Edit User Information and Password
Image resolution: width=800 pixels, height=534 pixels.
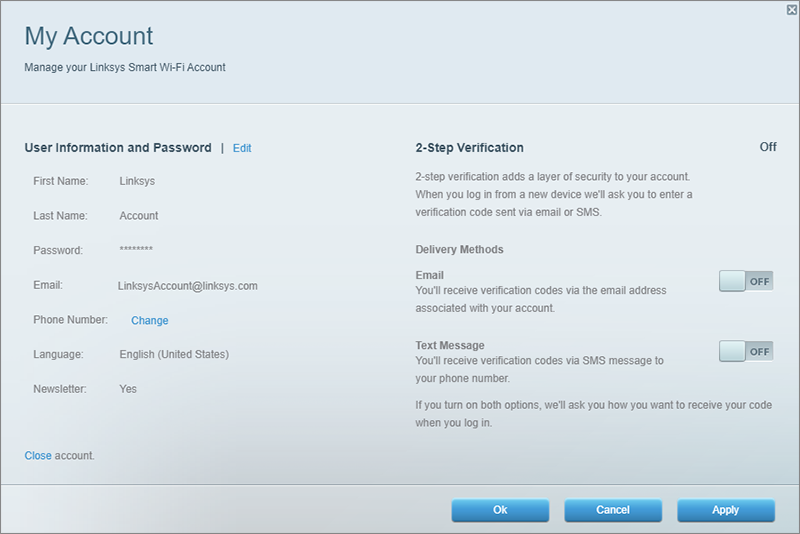pyautogui.click(x=242, y=148)
